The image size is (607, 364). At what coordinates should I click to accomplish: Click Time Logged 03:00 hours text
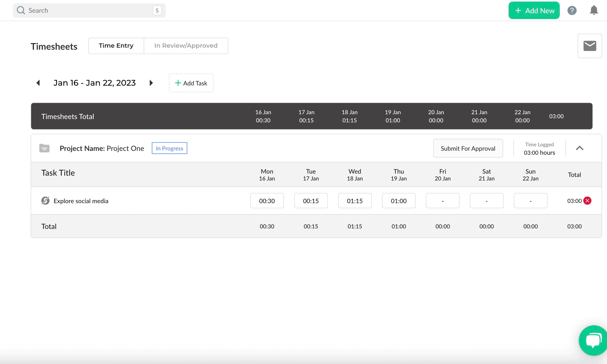coord(539,149)
